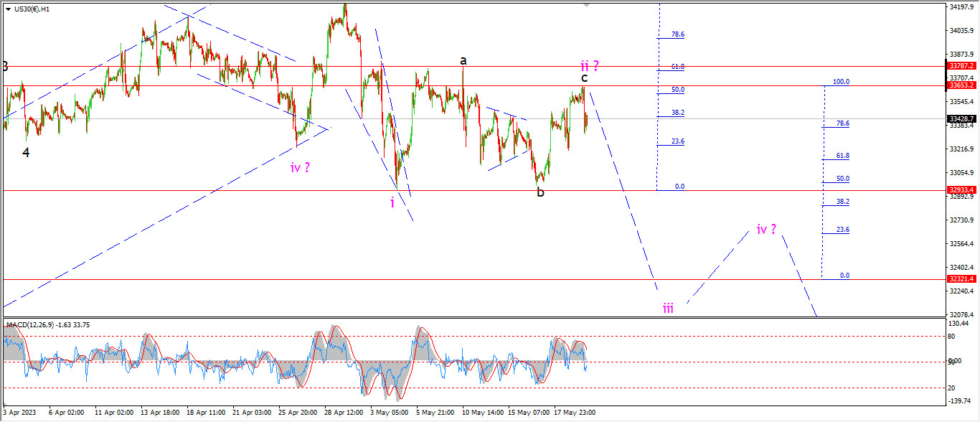980x422 pixels.
Task: Click the -139.74 MACD scale value
Action: pyautogui.click(x=958, y=402)
